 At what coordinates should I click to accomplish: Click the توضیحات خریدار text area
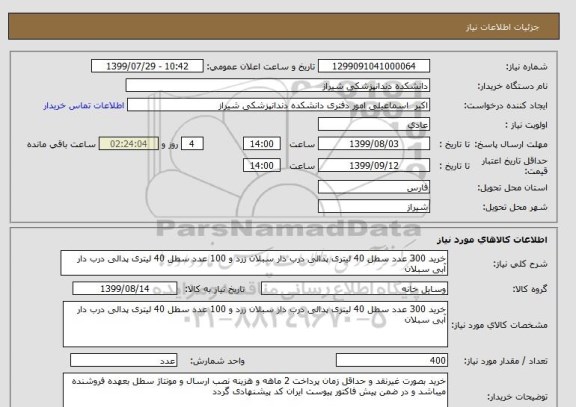tap(255, 390)
